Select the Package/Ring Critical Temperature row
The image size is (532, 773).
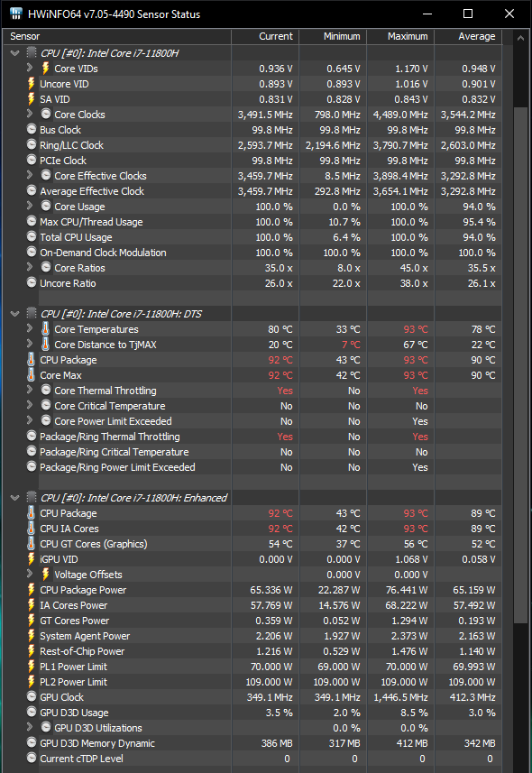click(x=252, y=452)
